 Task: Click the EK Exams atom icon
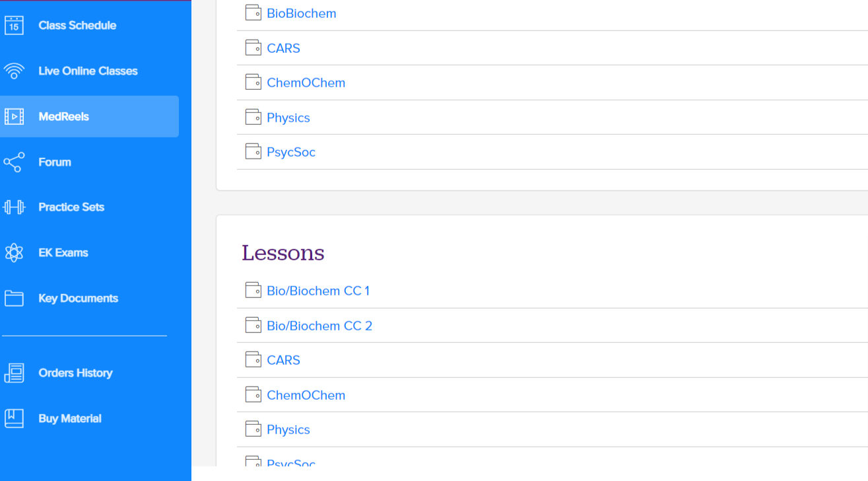click(x=14, y=252)
